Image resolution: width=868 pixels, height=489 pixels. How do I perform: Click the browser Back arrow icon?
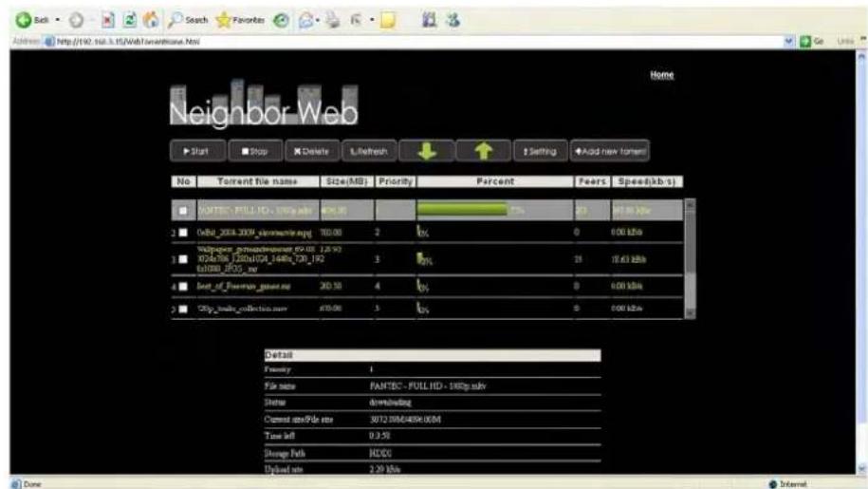23,21
